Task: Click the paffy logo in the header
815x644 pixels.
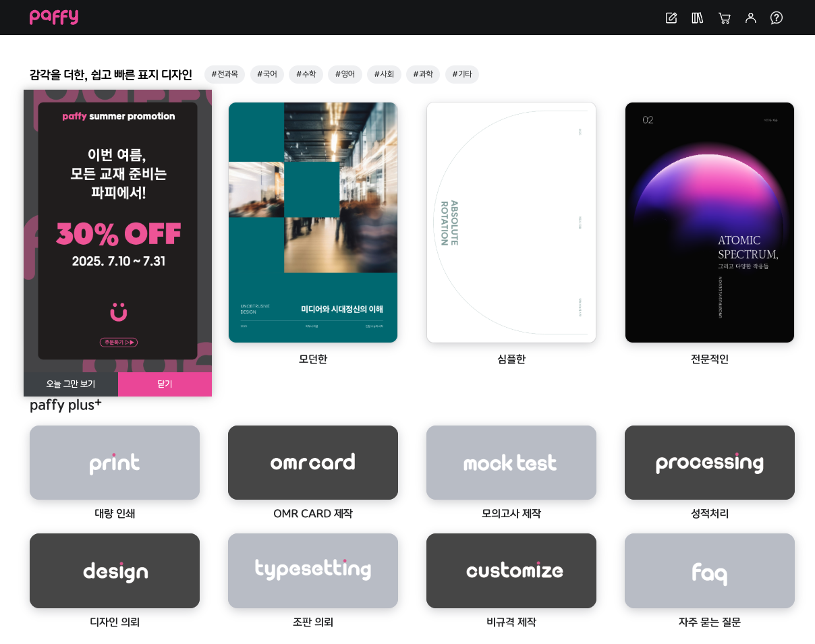Action: coord(54,17)
